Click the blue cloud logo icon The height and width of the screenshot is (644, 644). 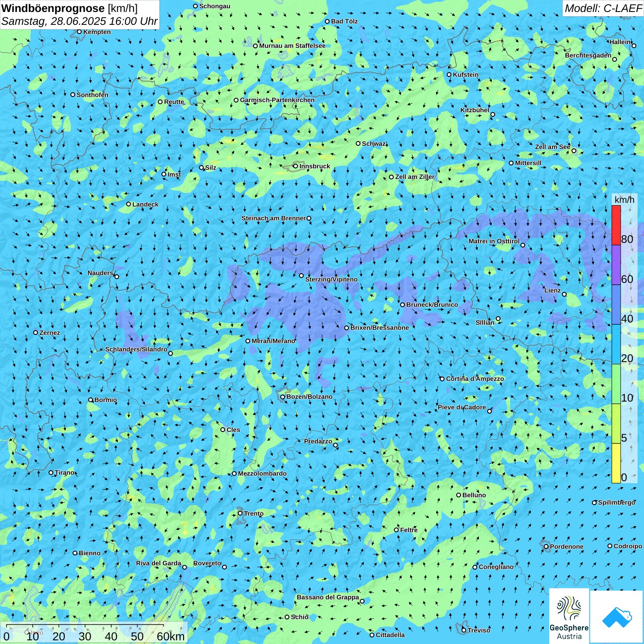coord(617,617)
